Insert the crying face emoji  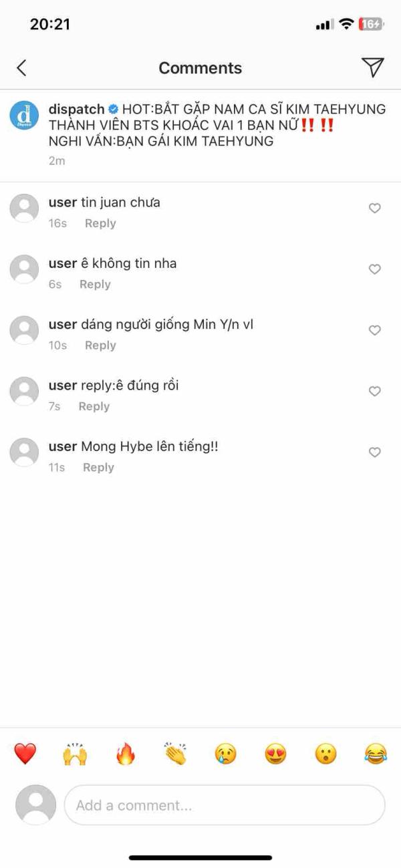coord(225,754)
